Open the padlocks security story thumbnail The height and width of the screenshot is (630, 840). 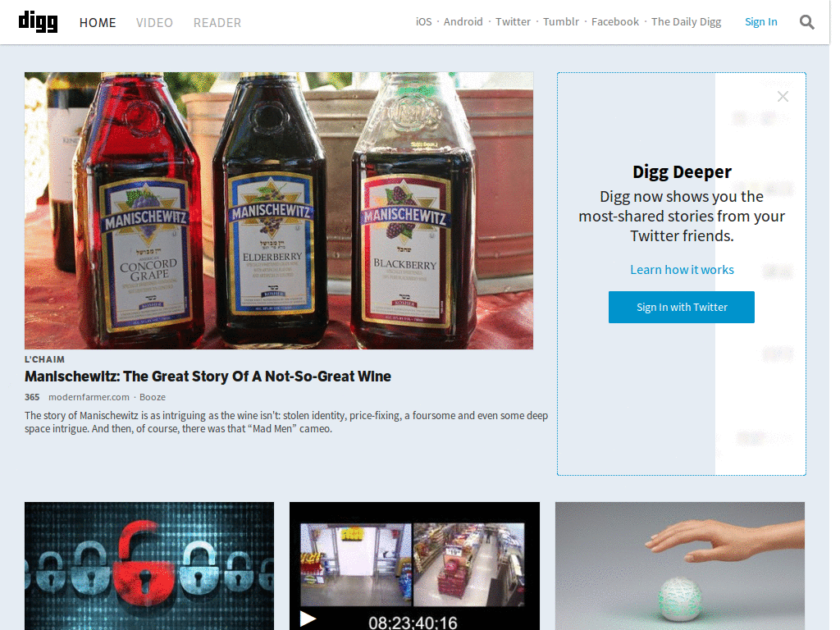pos(149,566)
